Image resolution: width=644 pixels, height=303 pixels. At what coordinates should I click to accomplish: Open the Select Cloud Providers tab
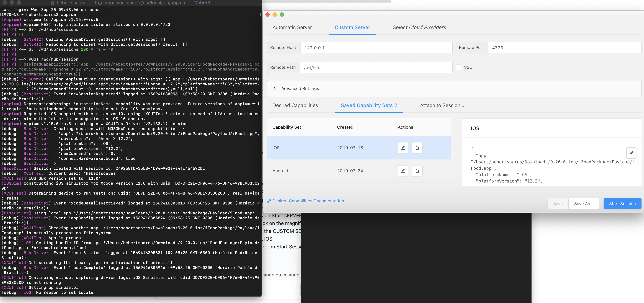tap(419, 27)
